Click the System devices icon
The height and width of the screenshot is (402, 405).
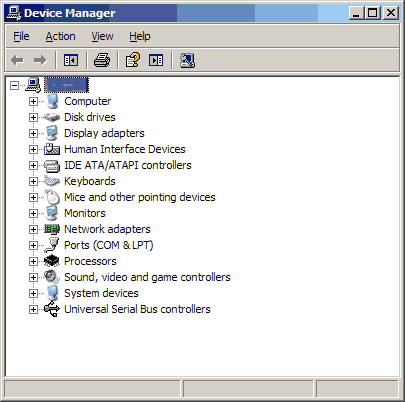pyautogui.click(x=52, y=293)
